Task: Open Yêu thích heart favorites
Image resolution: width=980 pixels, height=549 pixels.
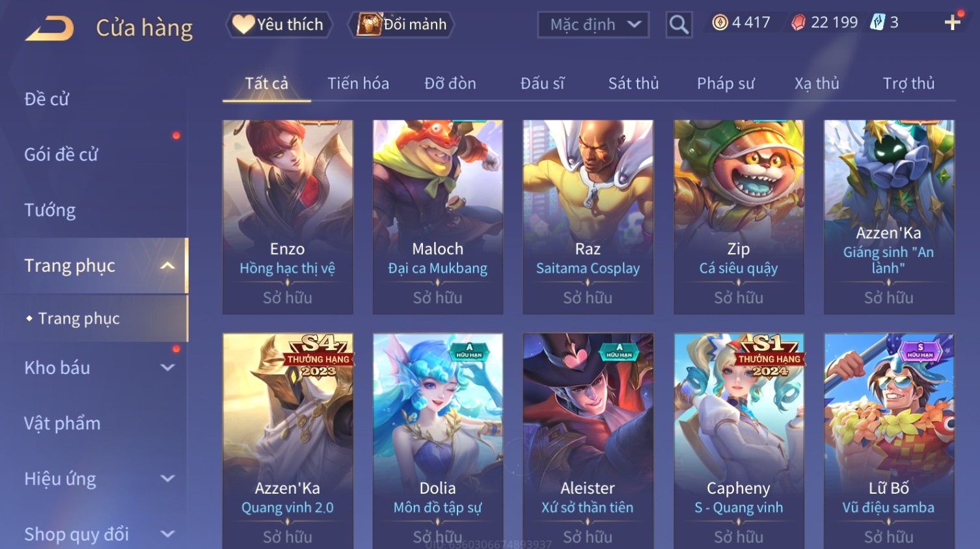Action: pyautogui.click(x=279, y=25)
